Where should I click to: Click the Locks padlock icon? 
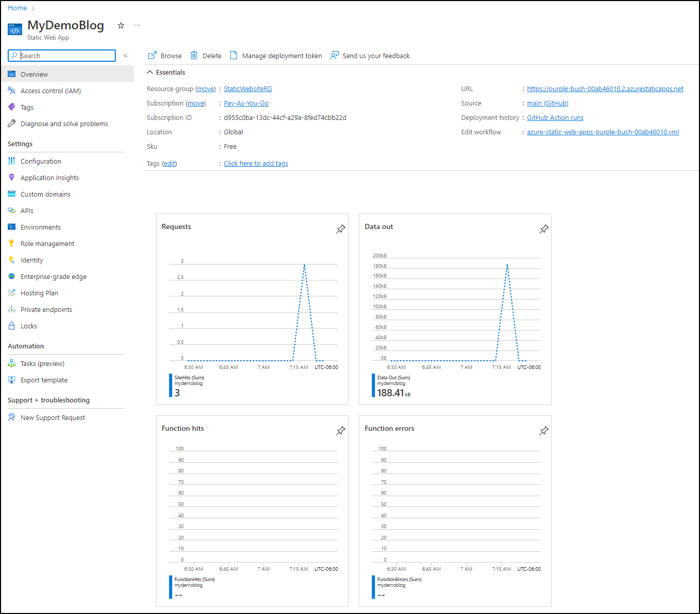tap(12, 326)
